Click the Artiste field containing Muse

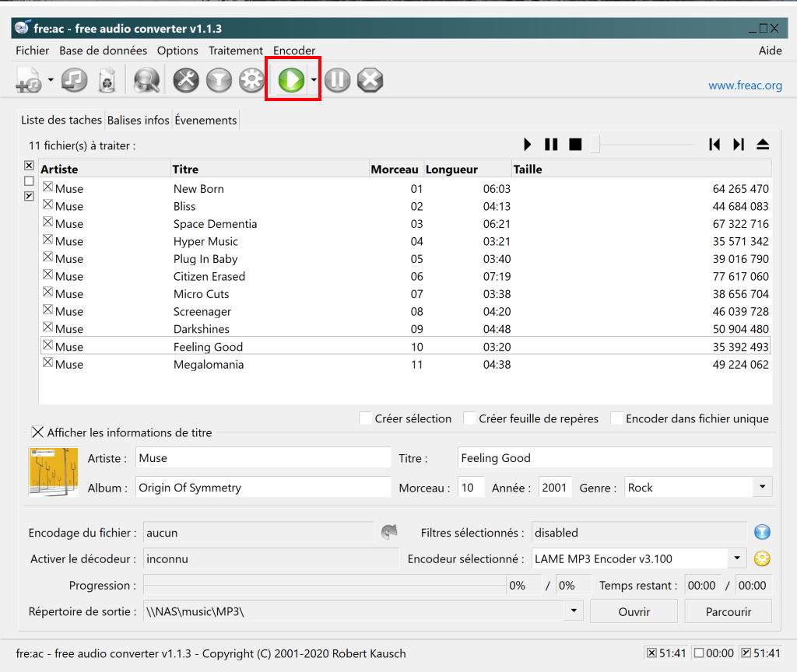point(263,457)
